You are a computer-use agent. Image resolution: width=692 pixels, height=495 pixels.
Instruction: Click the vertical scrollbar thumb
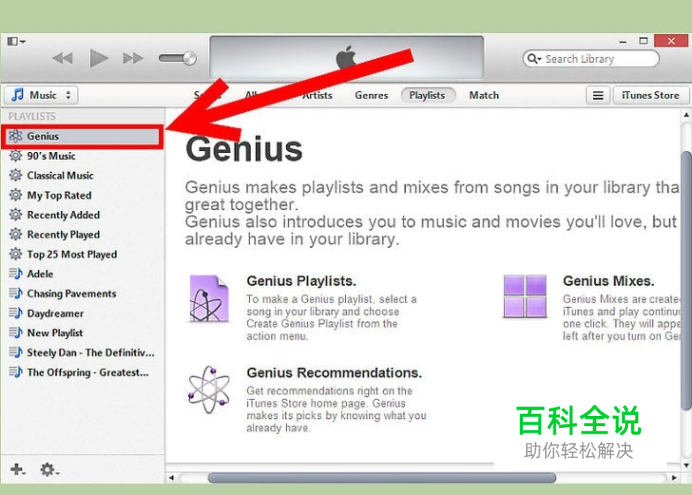(686, 280)
